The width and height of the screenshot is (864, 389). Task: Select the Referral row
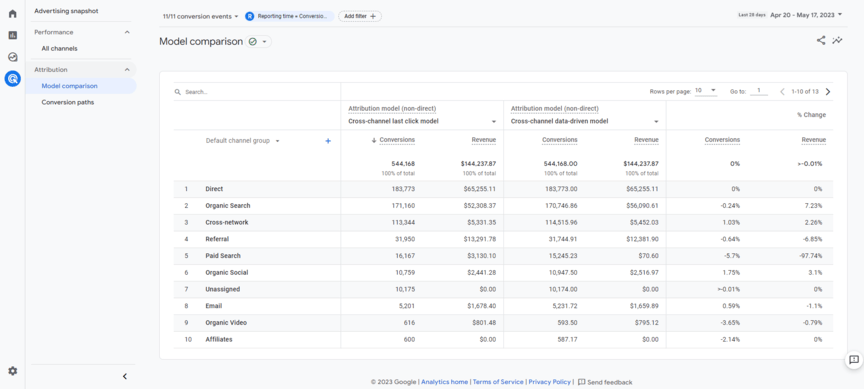(503, 239)
